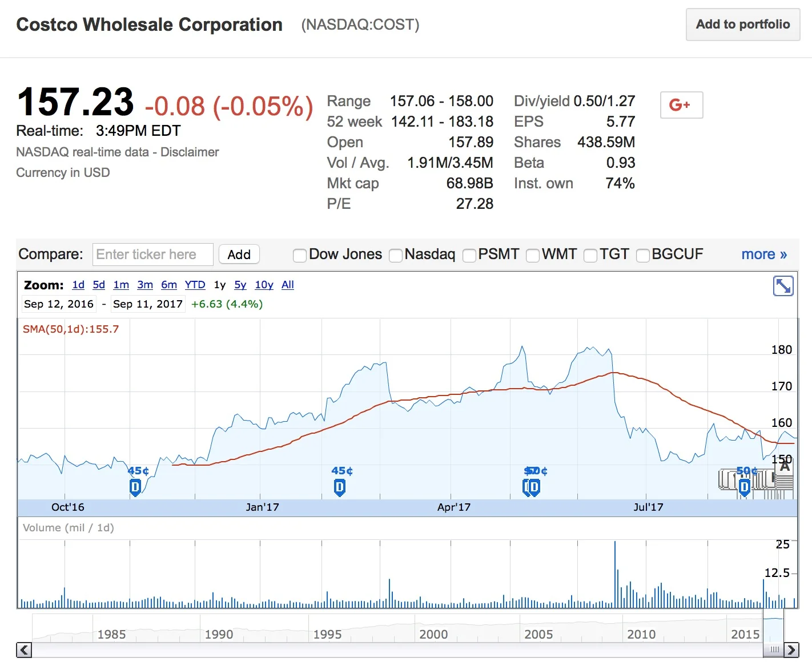Viewport: 812px width, 662px height.
Task: Set chart zoom to 3m
Action: tap(145, 285)
